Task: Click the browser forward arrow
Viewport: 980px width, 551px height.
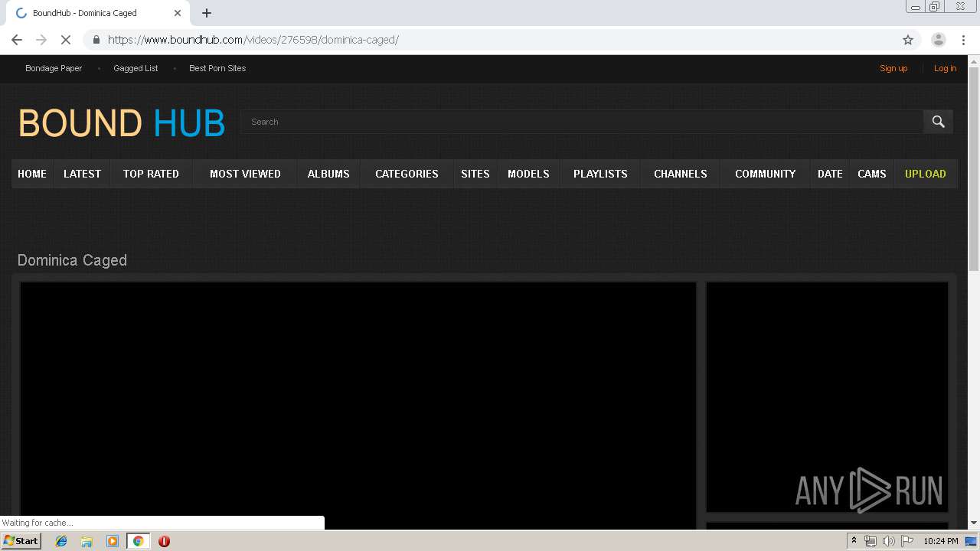Action: coord(41,40)
